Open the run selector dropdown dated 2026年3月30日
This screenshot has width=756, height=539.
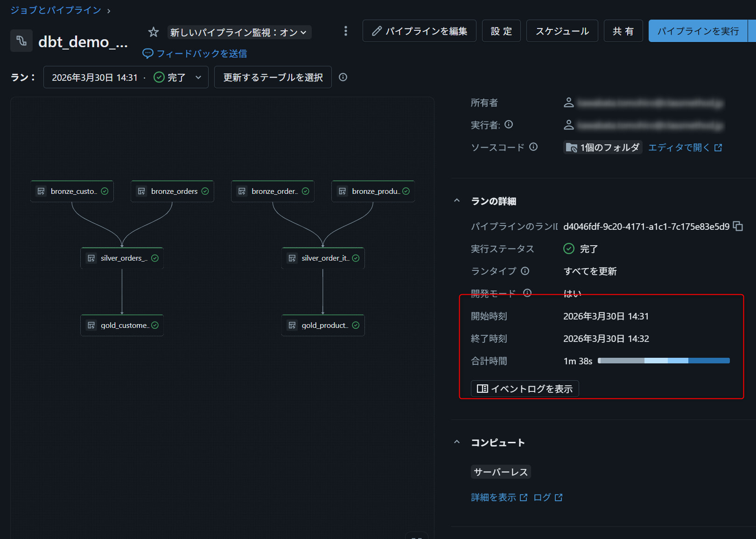[126, 77]
